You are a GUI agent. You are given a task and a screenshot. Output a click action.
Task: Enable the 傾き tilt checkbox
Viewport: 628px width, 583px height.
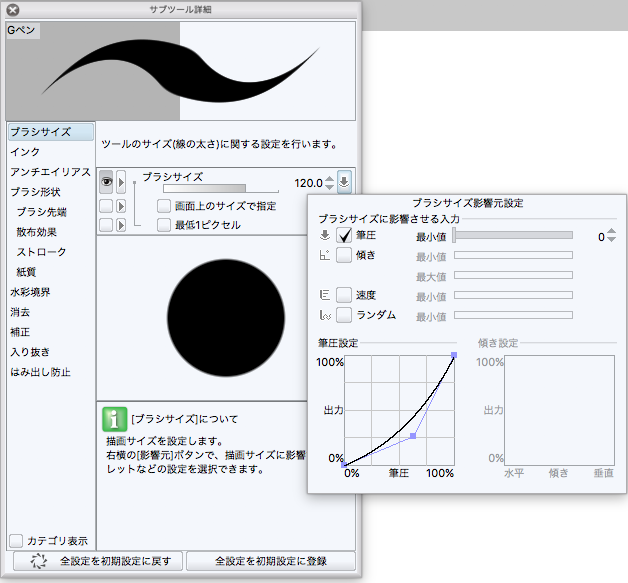(x=344, y=255)
